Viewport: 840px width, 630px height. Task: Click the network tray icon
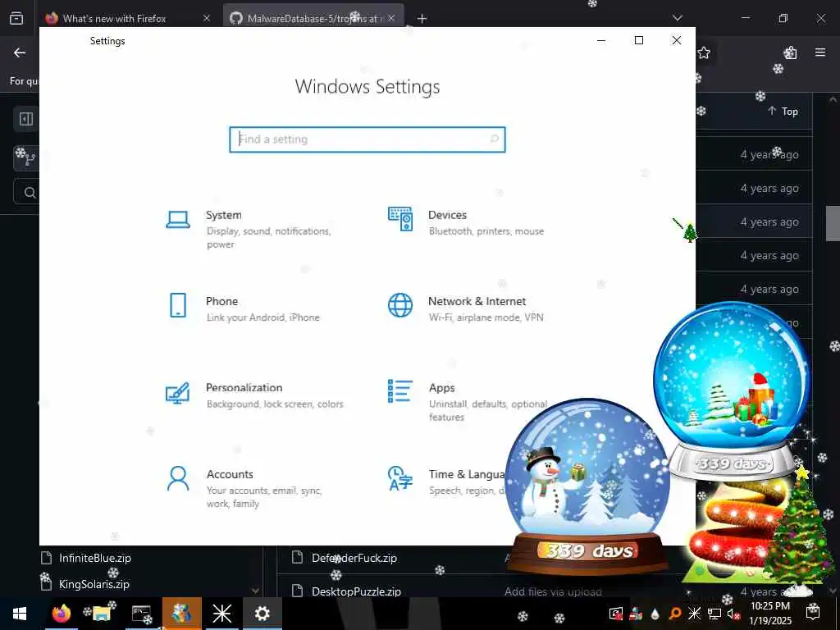714,614
